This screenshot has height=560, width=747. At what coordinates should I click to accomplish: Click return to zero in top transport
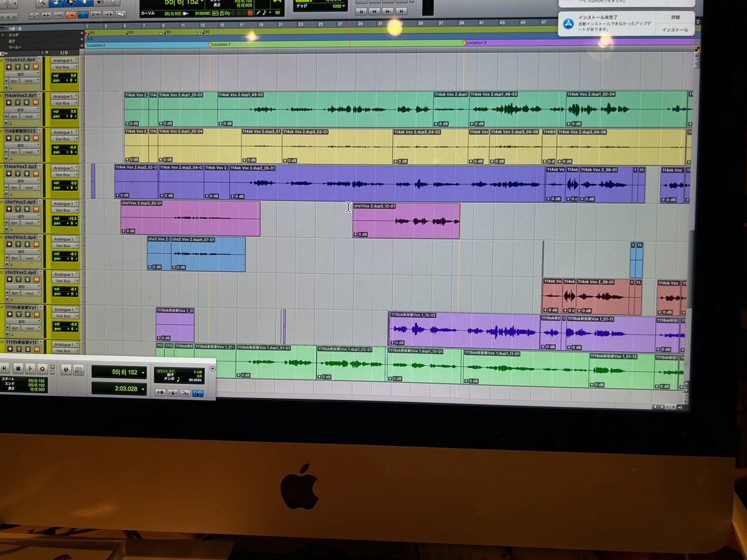coord(361,12)
